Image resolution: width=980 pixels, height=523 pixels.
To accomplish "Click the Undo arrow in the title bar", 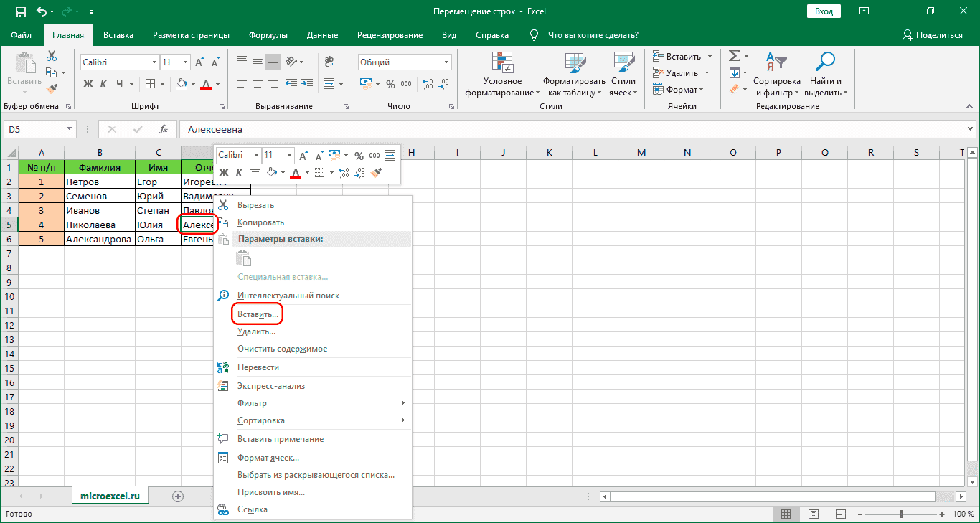I will 42,11.
